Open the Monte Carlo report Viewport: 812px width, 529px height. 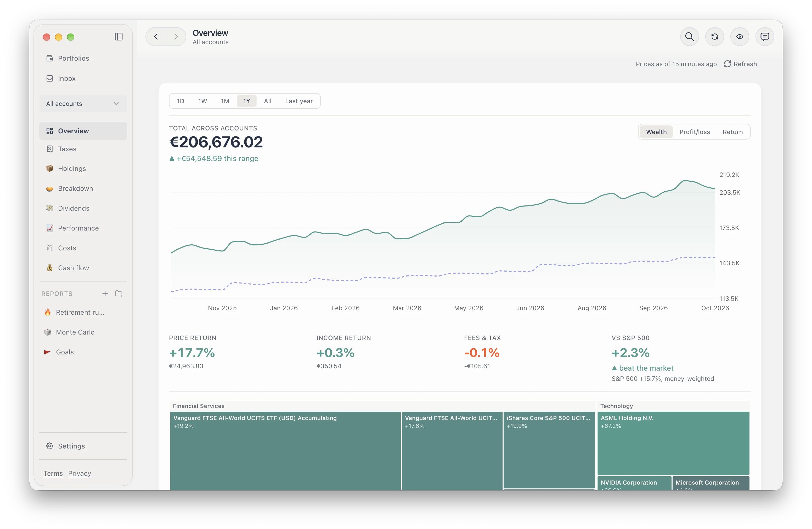tap(83, 332)
